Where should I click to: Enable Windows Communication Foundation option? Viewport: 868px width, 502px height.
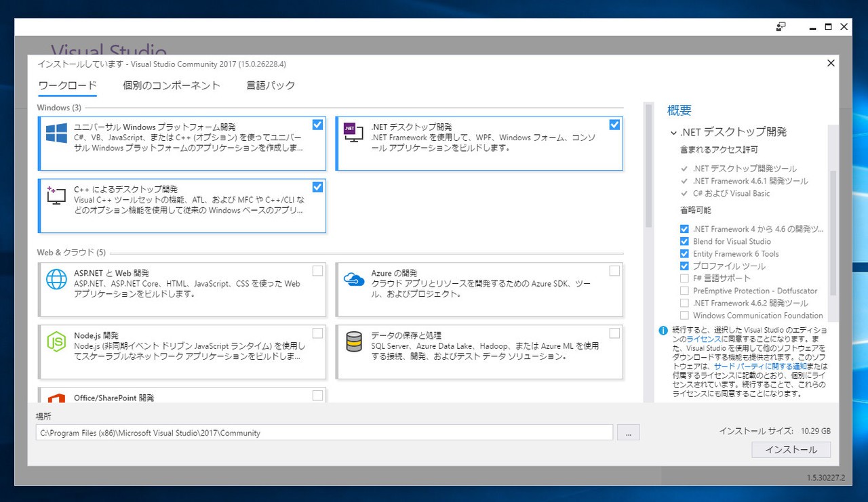click(x=684, y=316)
